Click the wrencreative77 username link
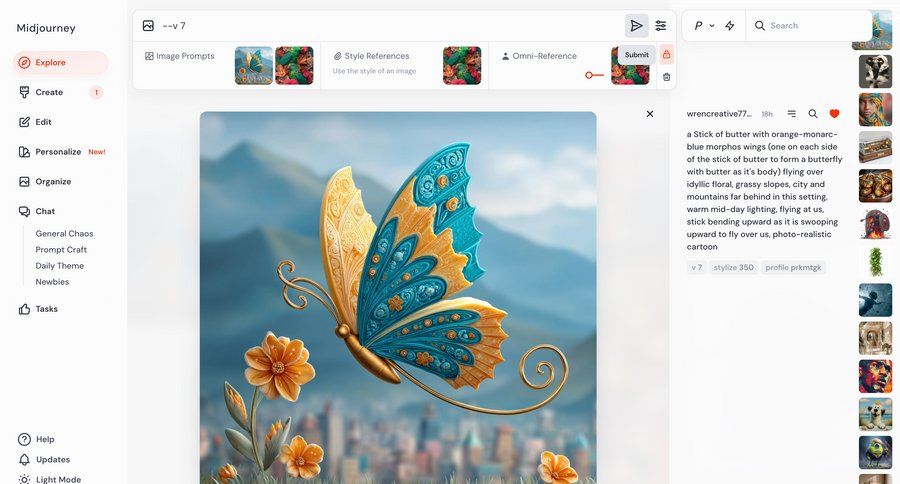The image size is (900, 484). pyautogui.click(x=719, y=114)
